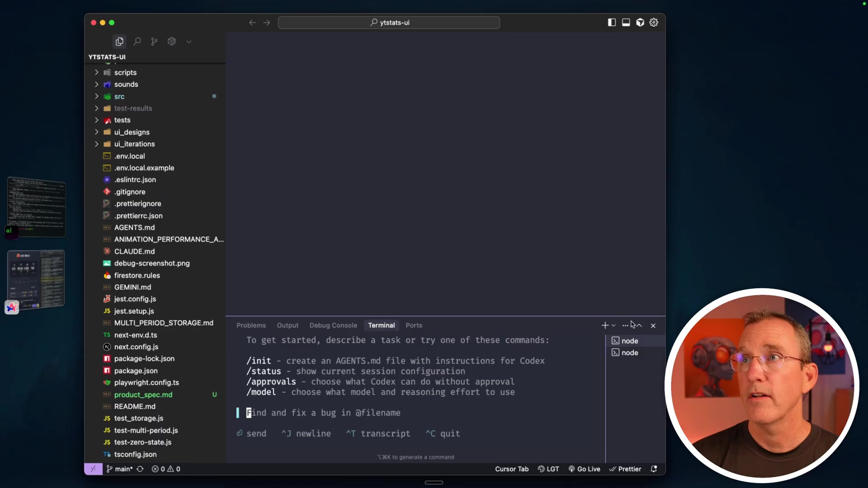Switch to the Ports tab

[x=414, y=325]
